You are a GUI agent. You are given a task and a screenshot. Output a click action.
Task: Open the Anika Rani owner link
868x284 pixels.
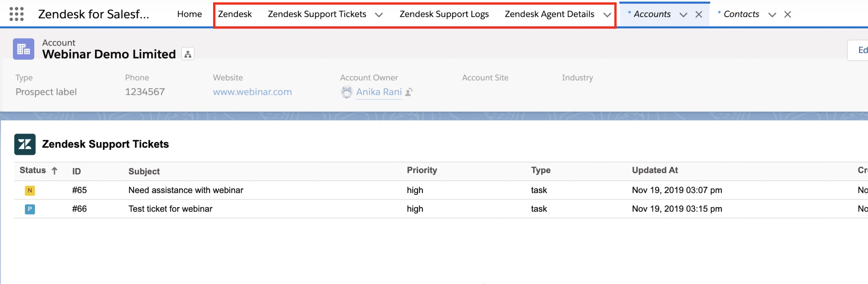tap(379, 92)
